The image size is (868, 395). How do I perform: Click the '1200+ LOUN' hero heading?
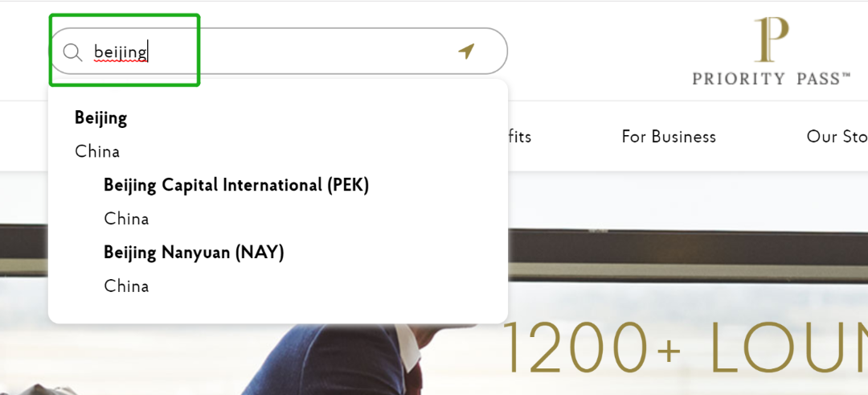coord(683,349)
